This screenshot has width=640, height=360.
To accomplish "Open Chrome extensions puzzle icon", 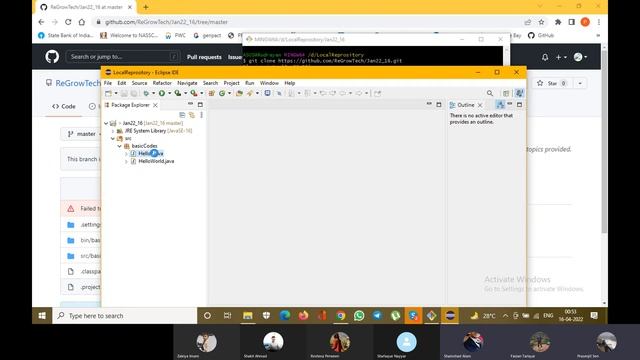I will [558, 22].
